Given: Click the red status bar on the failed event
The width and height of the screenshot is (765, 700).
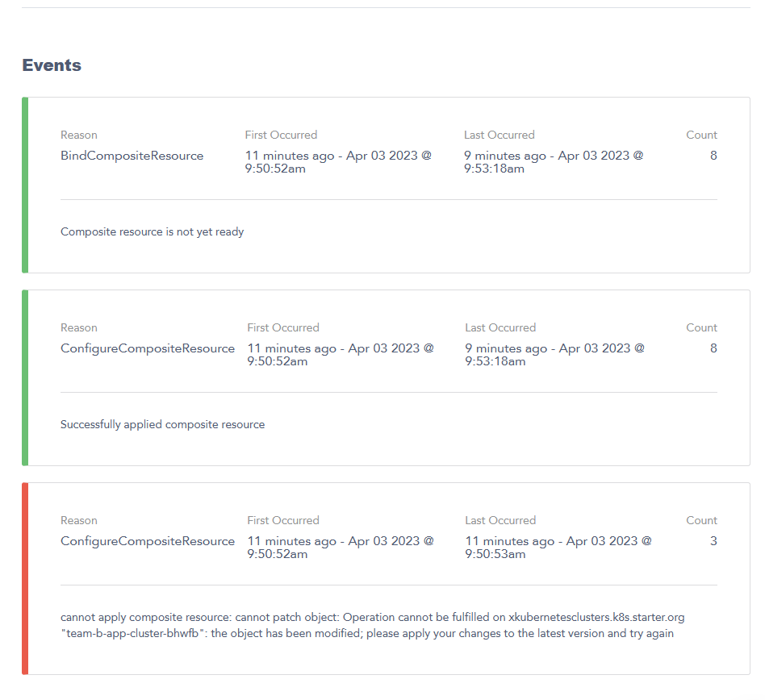Looking at the screenshot, I should [x=25, y=577].
